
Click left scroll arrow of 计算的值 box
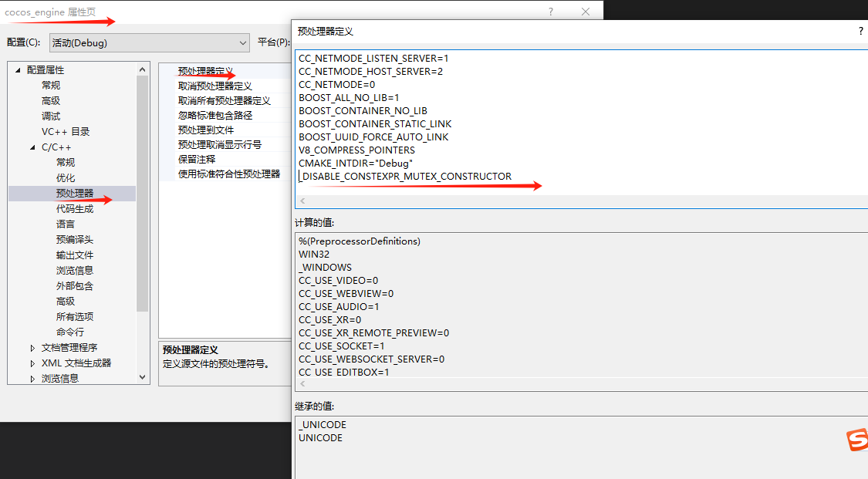click(302, 384)
